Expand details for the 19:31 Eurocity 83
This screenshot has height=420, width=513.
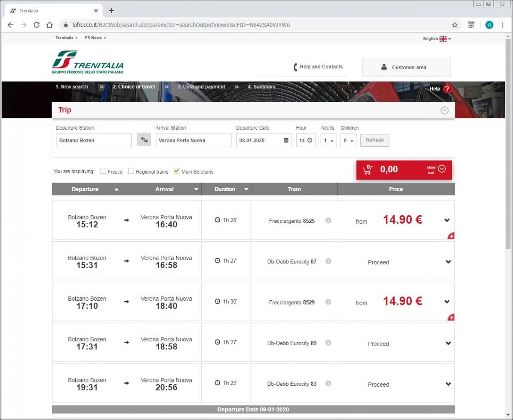448,384
